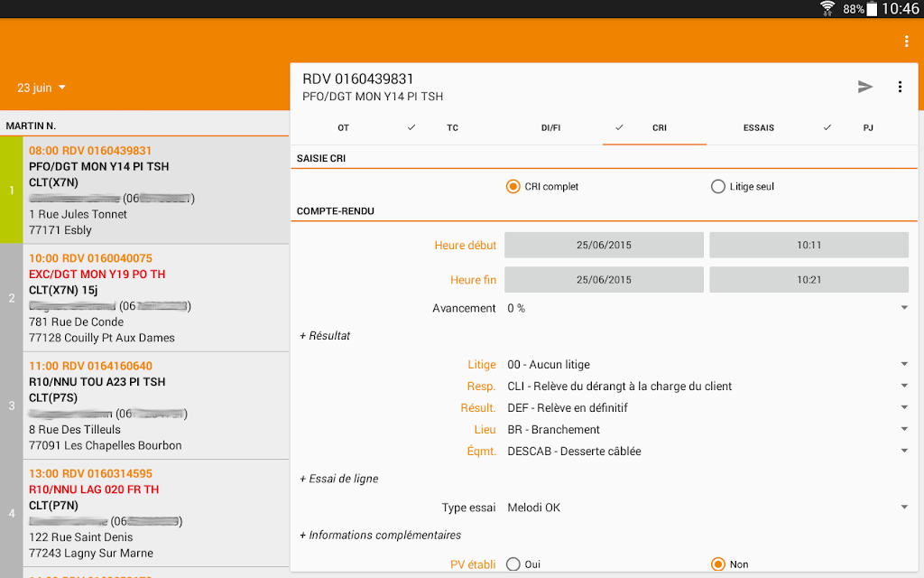Choose Oui for PV établi

point(523,564)
